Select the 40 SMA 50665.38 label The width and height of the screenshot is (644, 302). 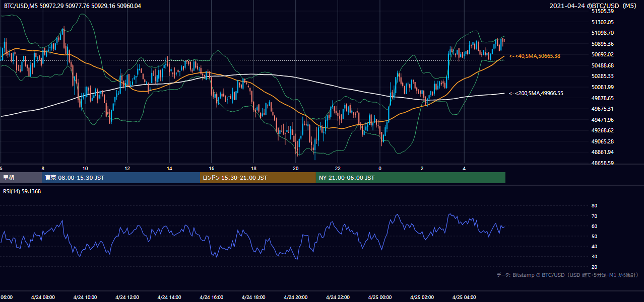(535, 56)
